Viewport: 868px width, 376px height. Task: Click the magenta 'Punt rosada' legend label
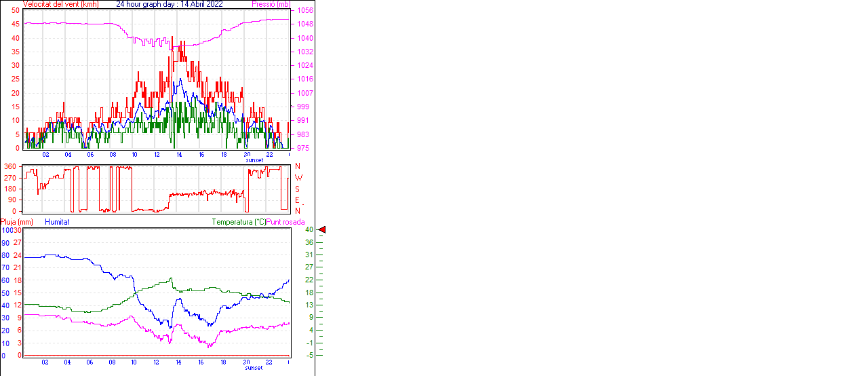click(x=285, y=222)
